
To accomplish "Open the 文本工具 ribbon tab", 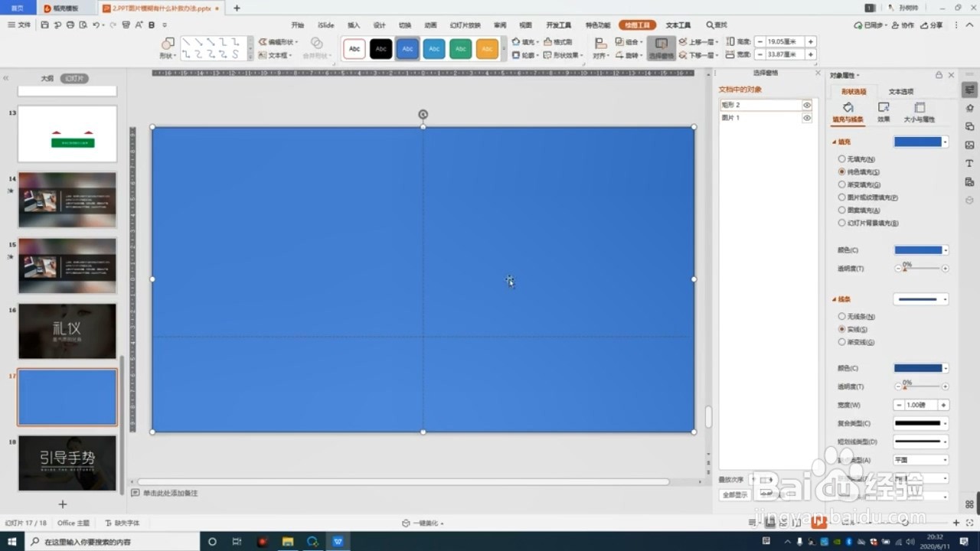I will tap(678, 25).
